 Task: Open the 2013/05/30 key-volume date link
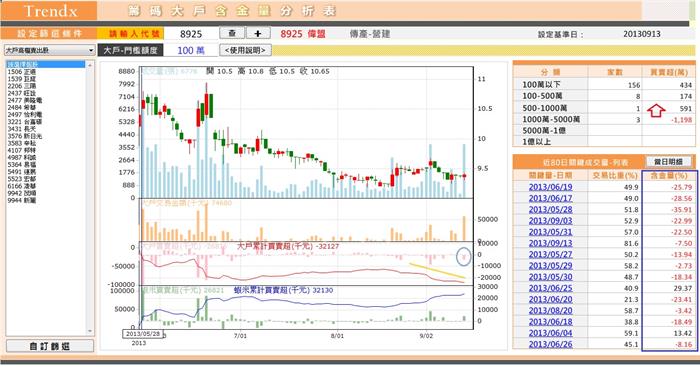pyautogui.click(x=550, y=277)
